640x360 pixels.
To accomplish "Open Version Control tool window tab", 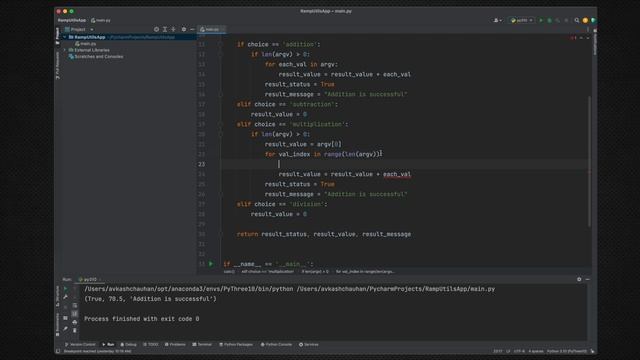I will (x=80, y=344).
